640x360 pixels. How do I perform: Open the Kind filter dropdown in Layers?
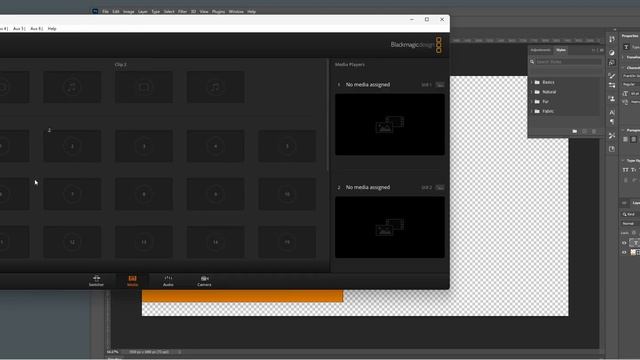click(x=631, y=214)
